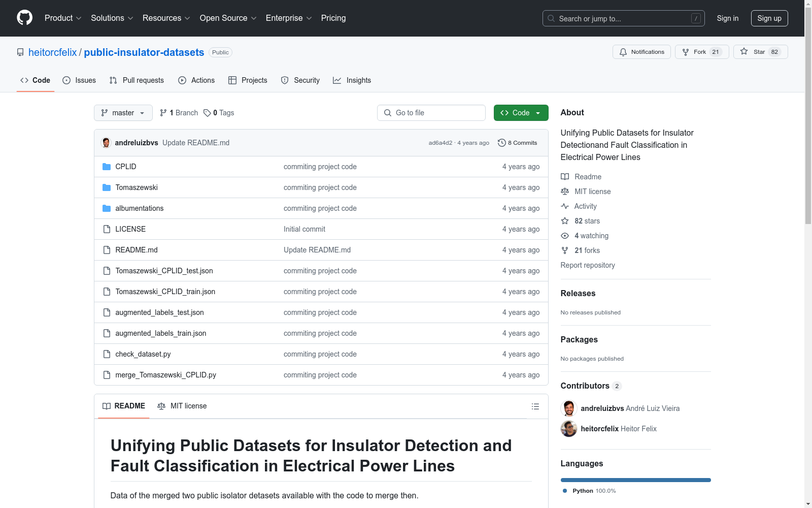Open the GitHub home logo

24,18
